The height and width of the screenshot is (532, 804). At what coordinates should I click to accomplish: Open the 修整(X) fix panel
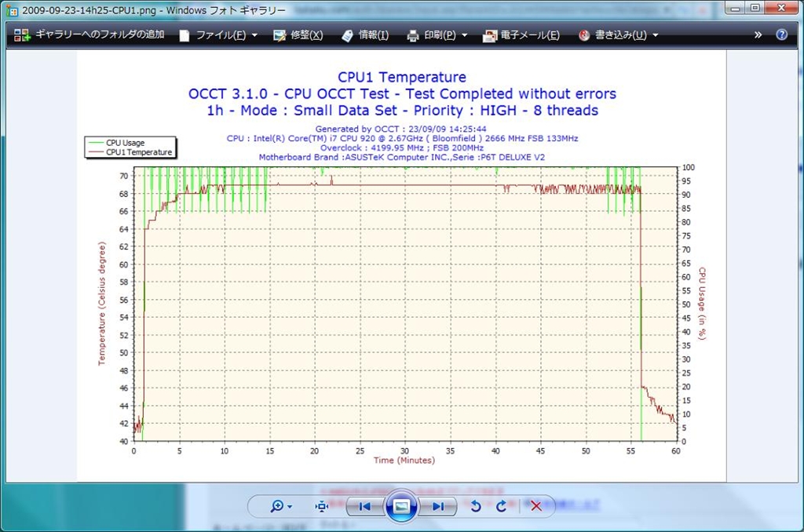click(x=298, y=35)
